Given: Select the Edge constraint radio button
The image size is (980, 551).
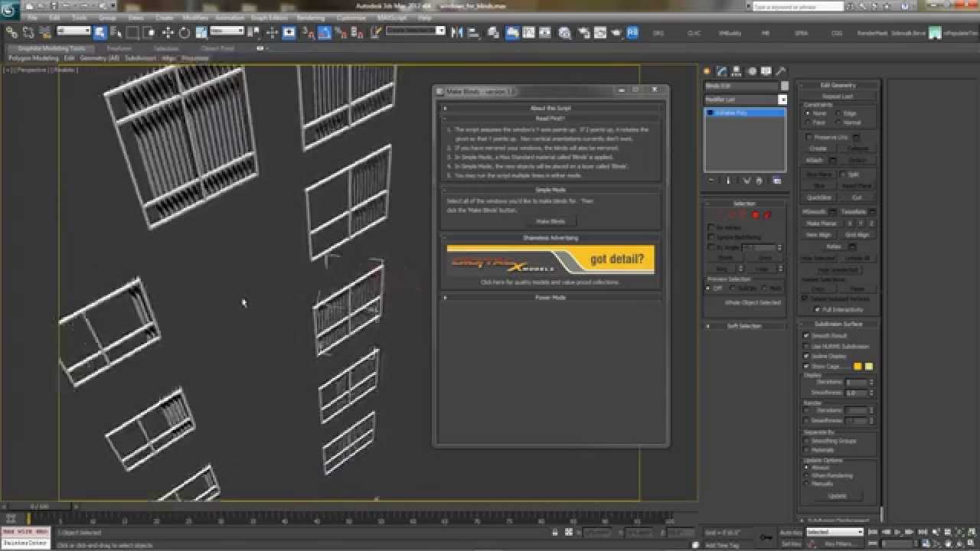Looking at the screenshot, I should pos(838,113).
